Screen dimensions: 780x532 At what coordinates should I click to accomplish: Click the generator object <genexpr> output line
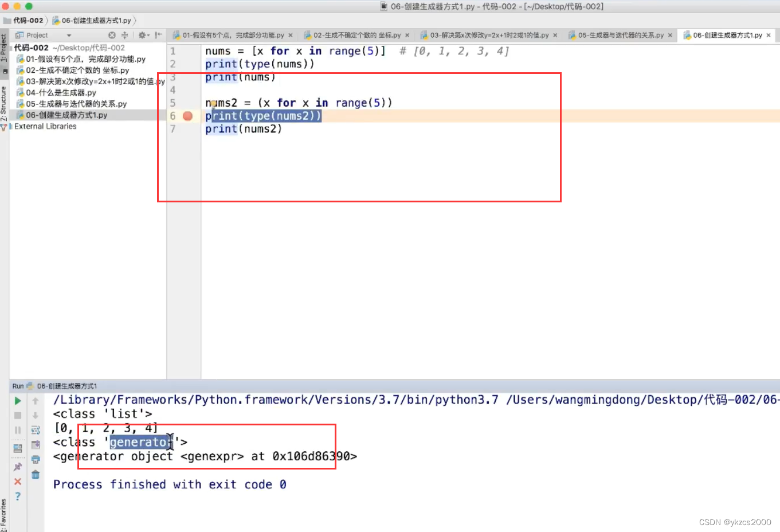pos(205,456)
